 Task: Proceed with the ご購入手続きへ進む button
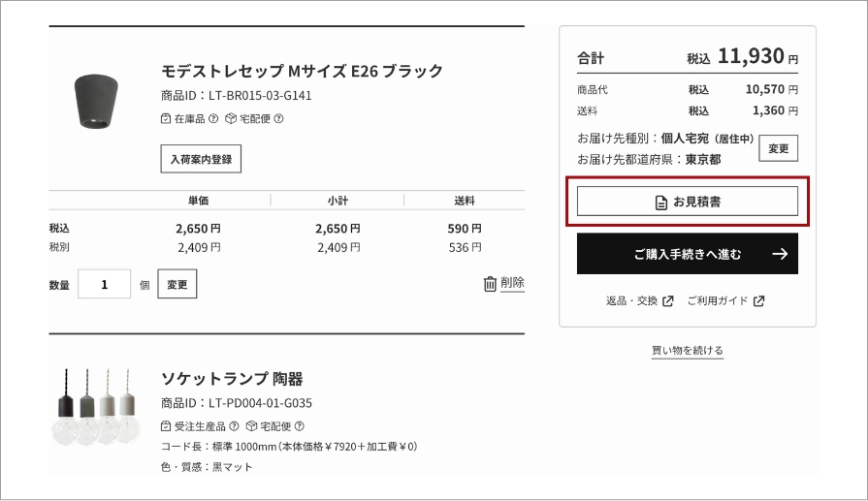(687, 254)
